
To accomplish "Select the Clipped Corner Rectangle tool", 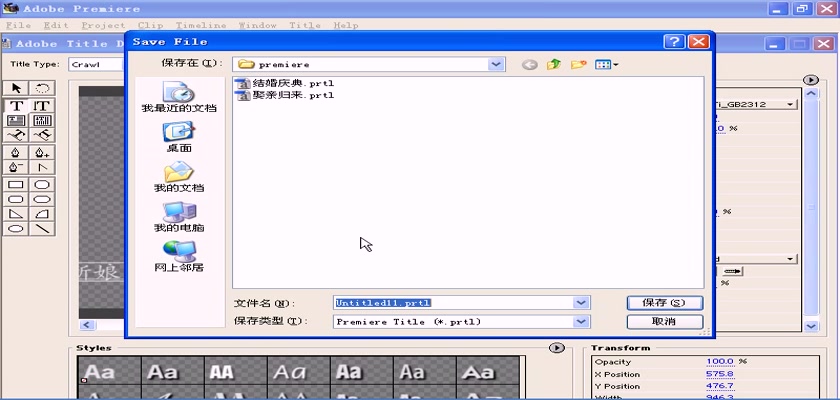I will coord(42,185).
